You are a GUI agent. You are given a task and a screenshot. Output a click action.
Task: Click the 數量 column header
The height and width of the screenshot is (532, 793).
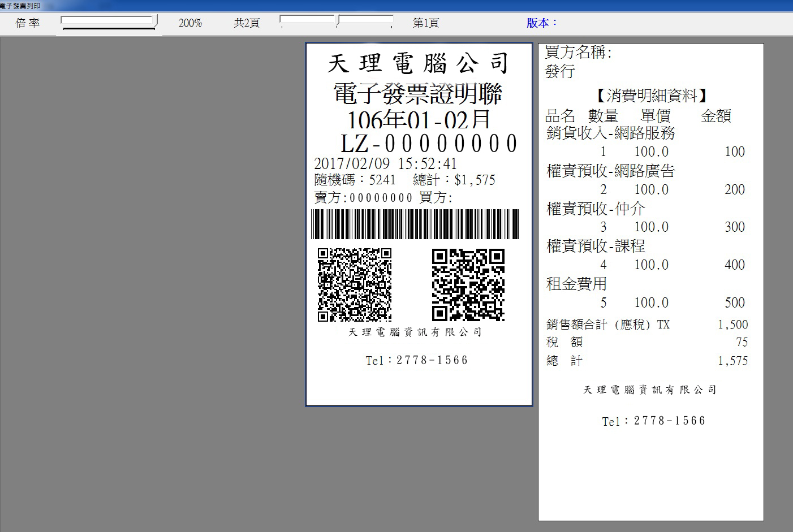[x=604, y=116]
